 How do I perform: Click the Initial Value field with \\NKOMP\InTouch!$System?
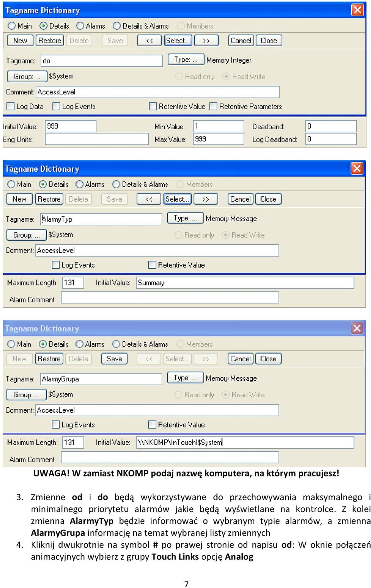[245, 442]
